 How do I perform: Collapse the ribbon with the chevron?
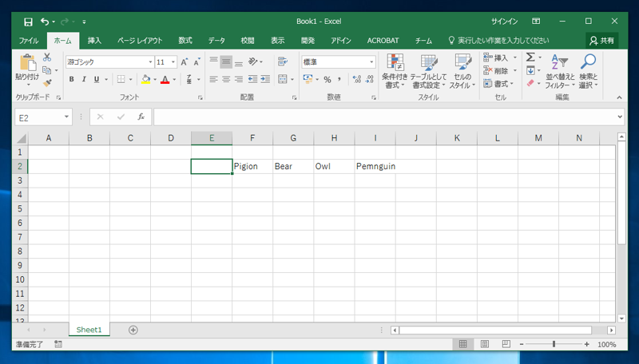click(x=620, y=97)
